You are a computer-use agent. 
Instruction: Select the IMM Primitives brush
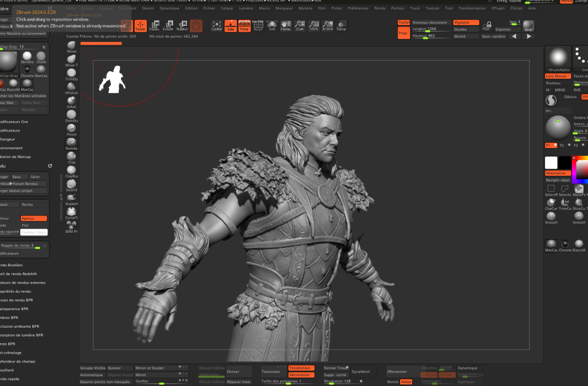coord(72,227)
